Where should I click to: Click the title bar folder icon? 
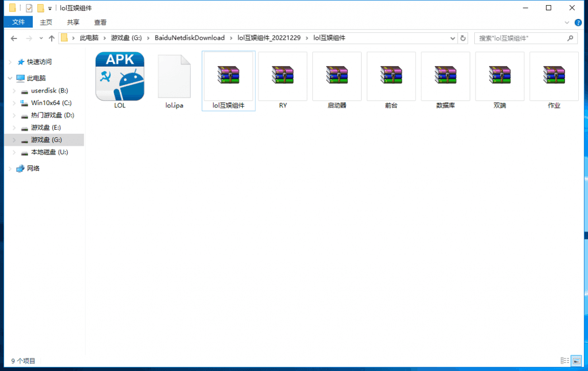(13, 8)
